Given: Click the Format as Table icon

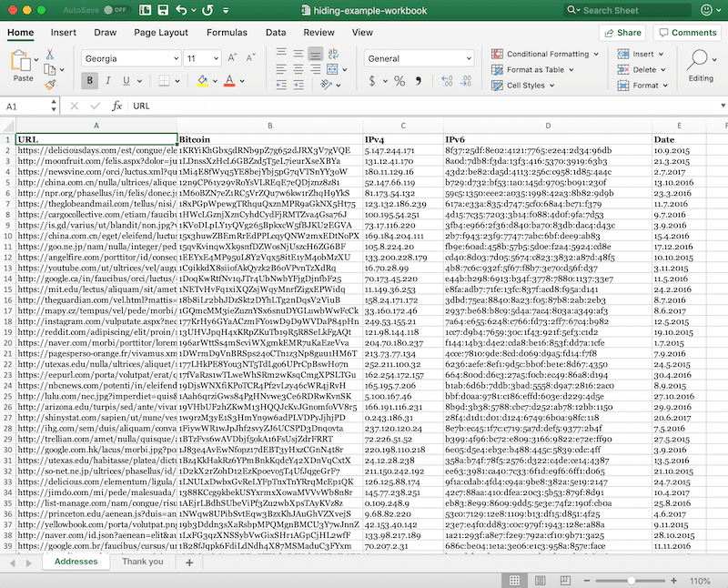Looking at the screenshot, I should click(x=498, y=70).
